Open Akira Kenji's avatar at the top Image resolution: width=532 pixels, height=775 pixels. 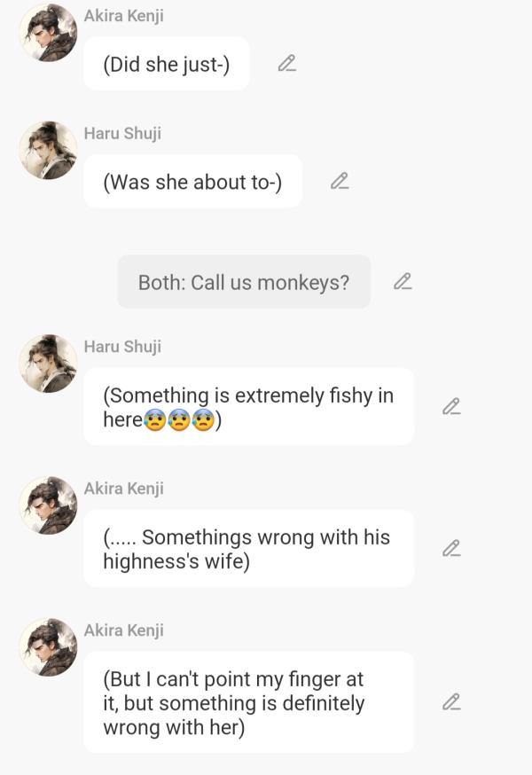(x=49, y=33)
